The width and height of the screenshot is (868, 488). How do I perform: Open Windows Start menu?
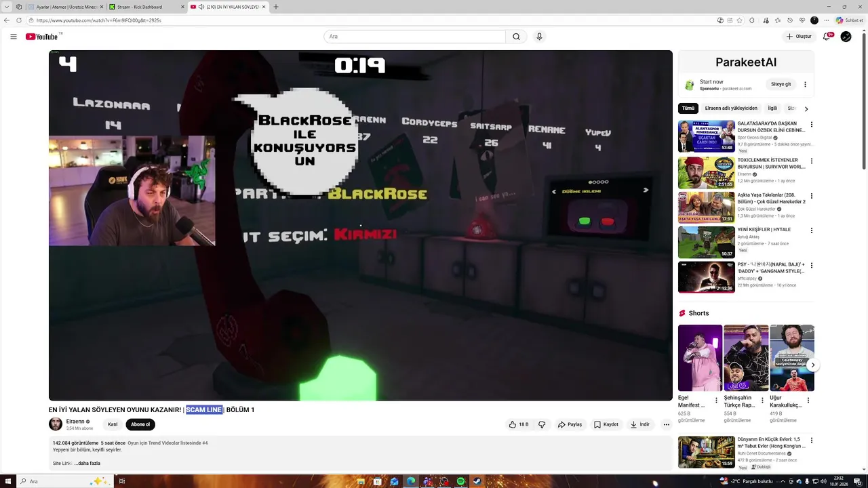(7, 481)
